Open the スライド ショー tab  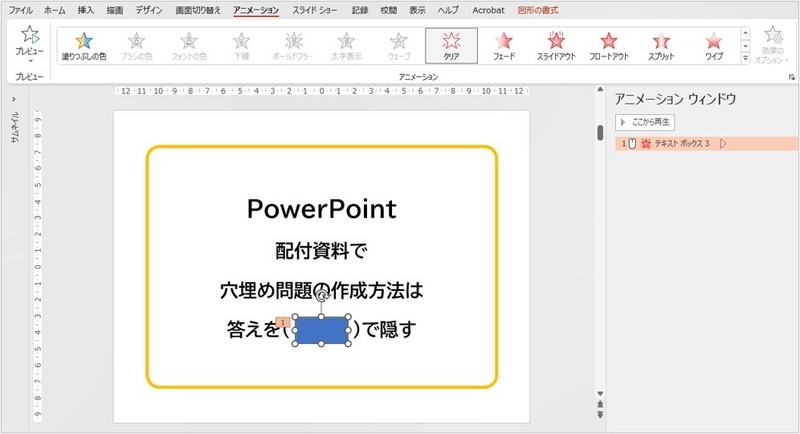[x=315, y=10]
